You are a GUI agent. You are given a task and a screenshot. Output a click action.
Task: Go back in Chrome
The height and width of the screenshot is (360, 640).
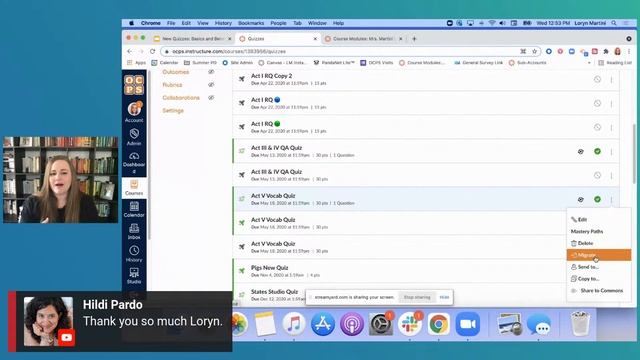point(129,51)
